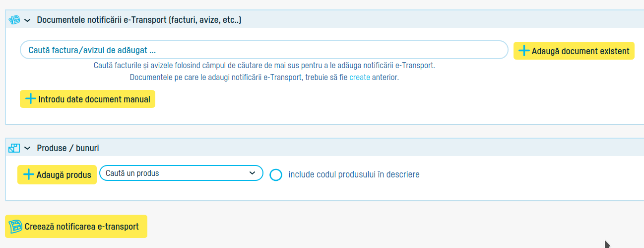Click the Documentele notificării e-Transport header title
644x248 pixels.
point(139,20)
